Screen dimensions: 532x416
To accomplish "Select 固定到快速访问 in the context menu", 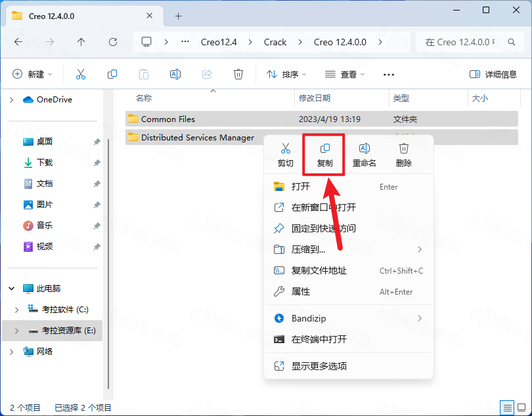I will [x=349, y=228].
